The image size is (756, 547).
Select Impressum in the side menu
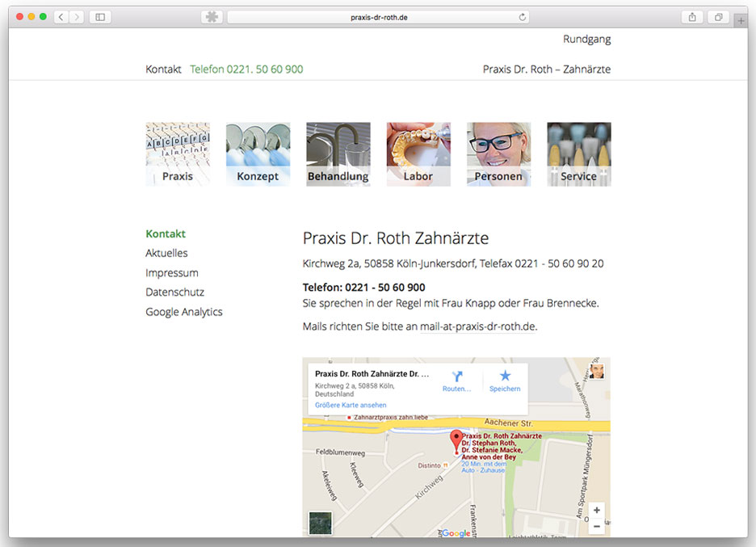click(x=172, y=273)
